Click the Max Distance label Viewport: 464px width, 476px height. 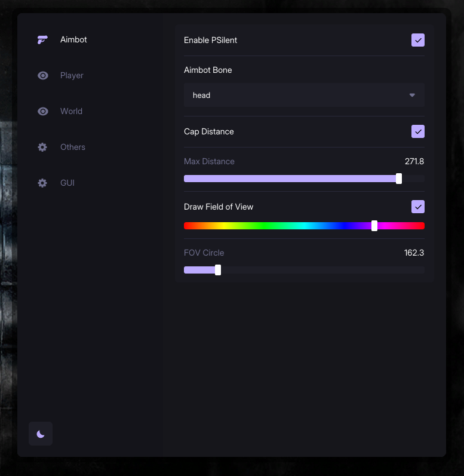click(x=209, y=161)
